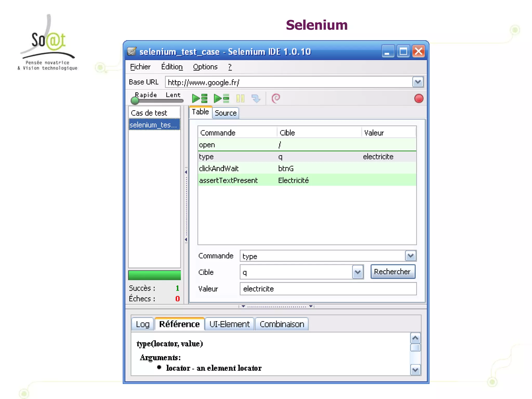Select the open command row

click(x=307, y=145)
